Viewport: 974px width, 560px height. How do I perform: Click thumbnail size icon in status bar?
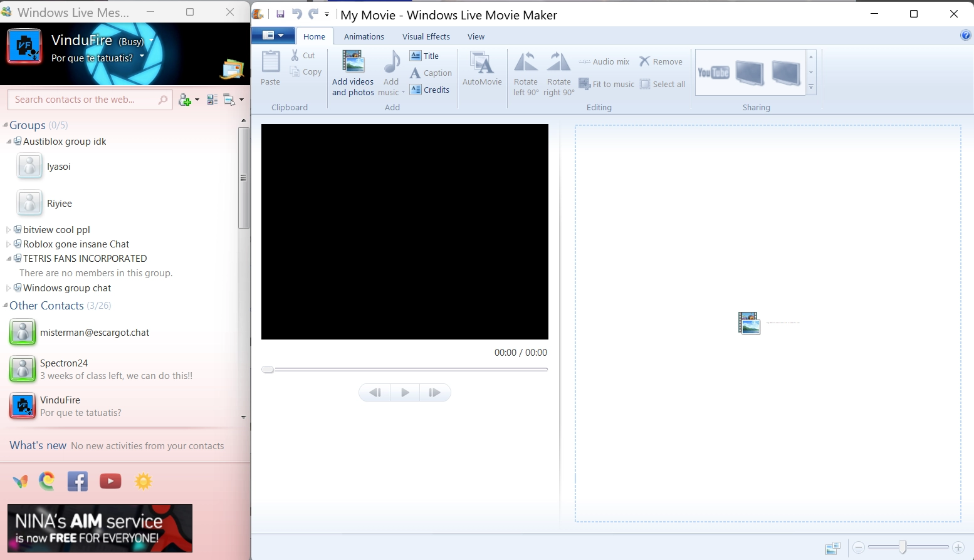click(x=832, y=548)
